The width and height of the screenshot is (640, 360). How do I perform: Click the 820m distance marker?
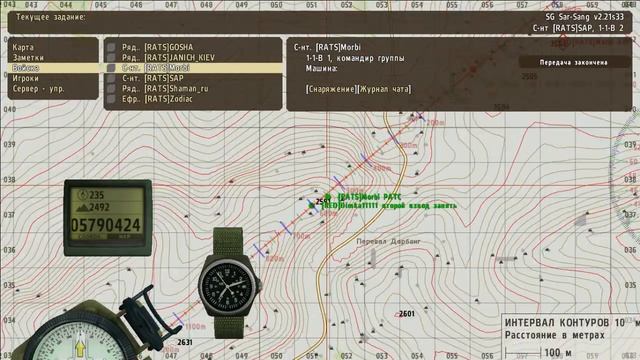point(274,259)
